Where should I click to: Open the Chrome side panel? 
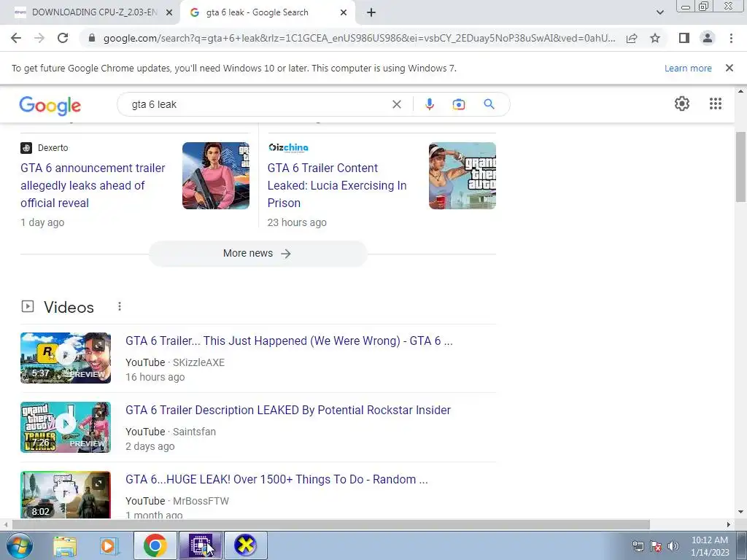[x=684, y=38]
